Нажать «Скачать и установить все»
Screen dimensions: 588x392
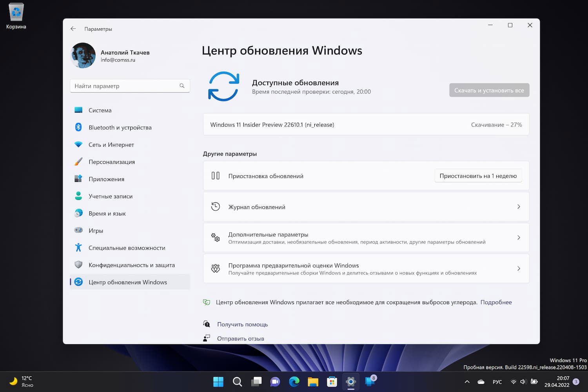point(489,90)
